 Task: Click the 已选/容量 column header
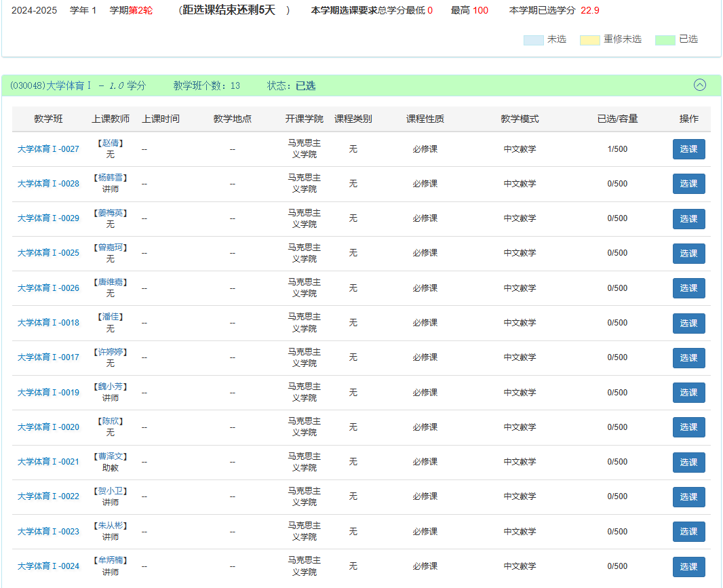(x=617, y=119)
